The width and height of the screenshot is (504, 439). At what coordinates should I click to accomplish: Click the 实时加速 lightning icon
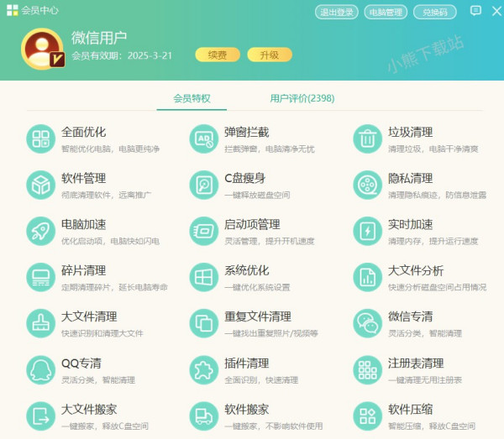(x=368, y=231)
